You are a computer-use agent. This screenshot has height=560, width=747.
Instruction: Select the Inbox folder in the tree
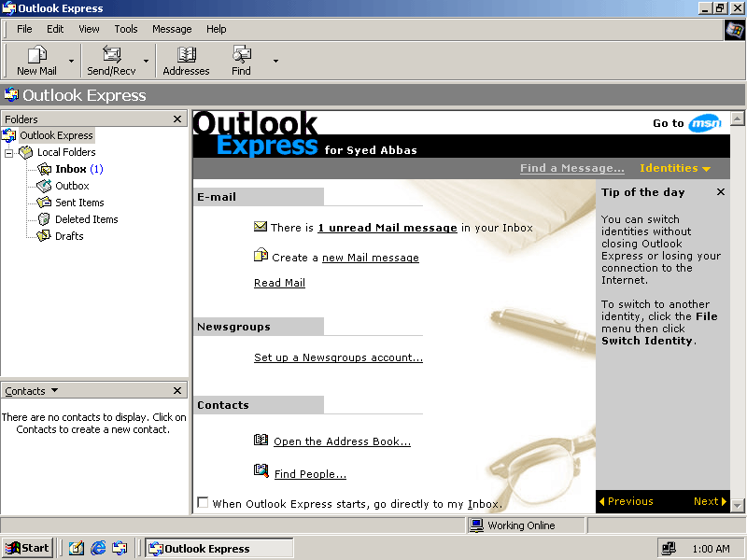click(x=70, y=169)
